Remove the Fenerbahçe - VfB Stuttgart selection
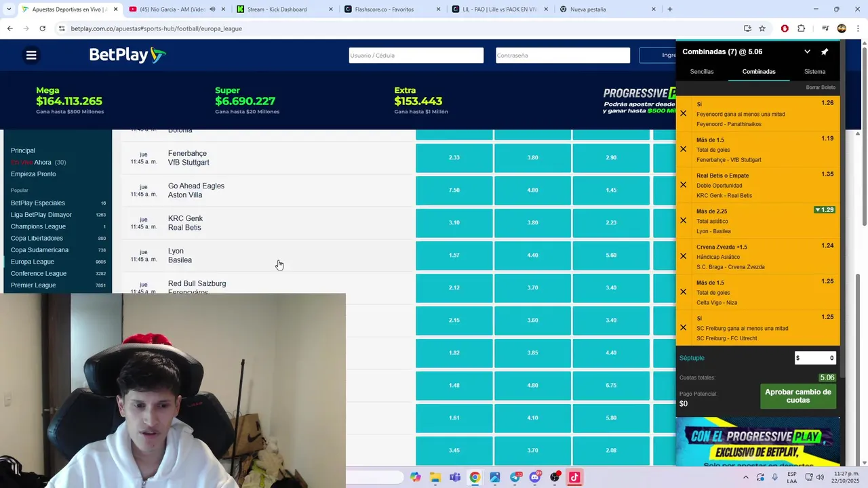This screenshot has width=868, height=488. [684, 149]
